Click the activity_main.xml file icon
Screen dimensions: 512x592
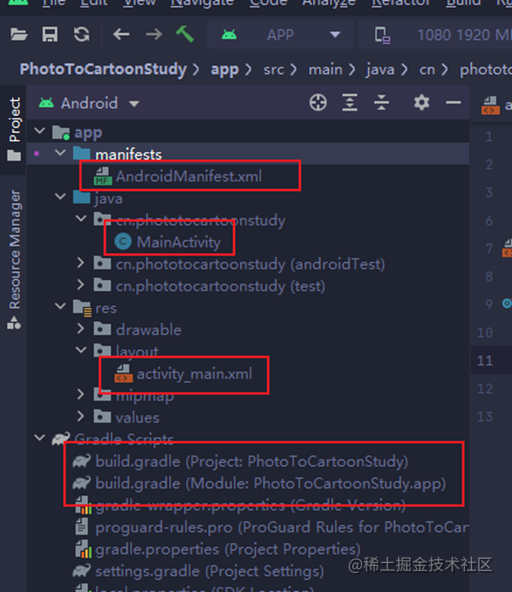click(x=123, y=373)
